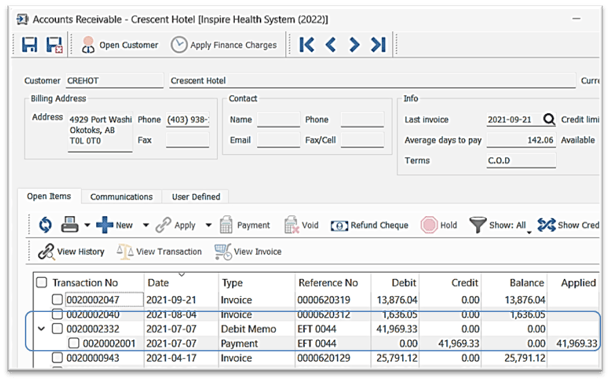Click the Last invoice magnifier search icon

pos(549,119)
